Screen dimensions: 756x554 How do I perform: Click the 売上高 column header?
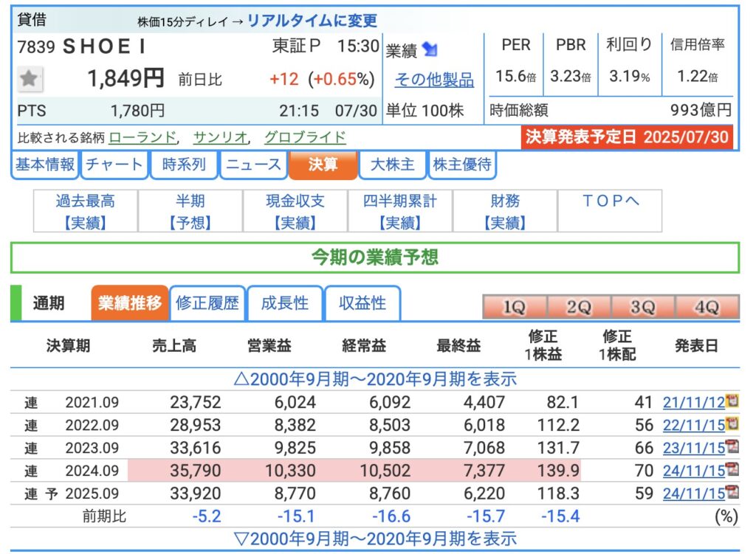pos(174,345)
